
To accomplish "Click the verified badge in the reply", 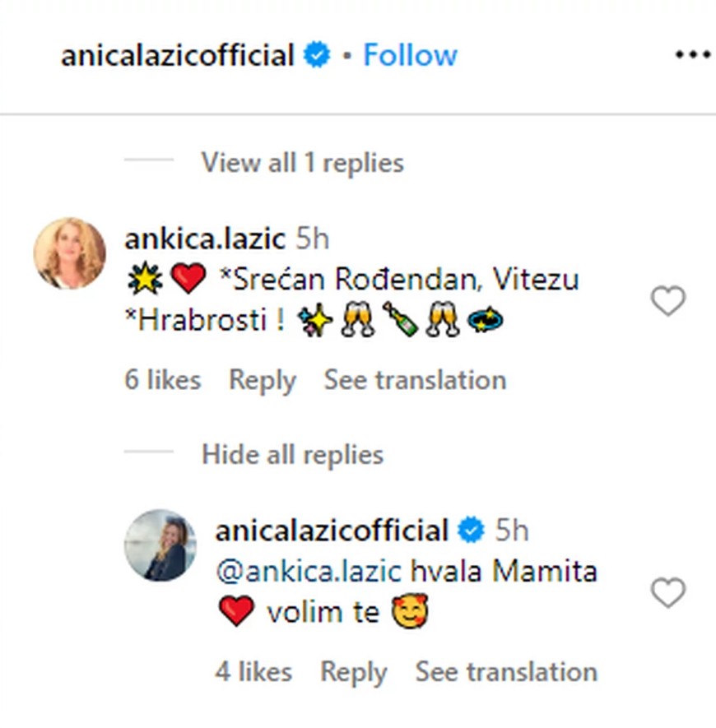I will pyautogui.click(x=471, y=531).
